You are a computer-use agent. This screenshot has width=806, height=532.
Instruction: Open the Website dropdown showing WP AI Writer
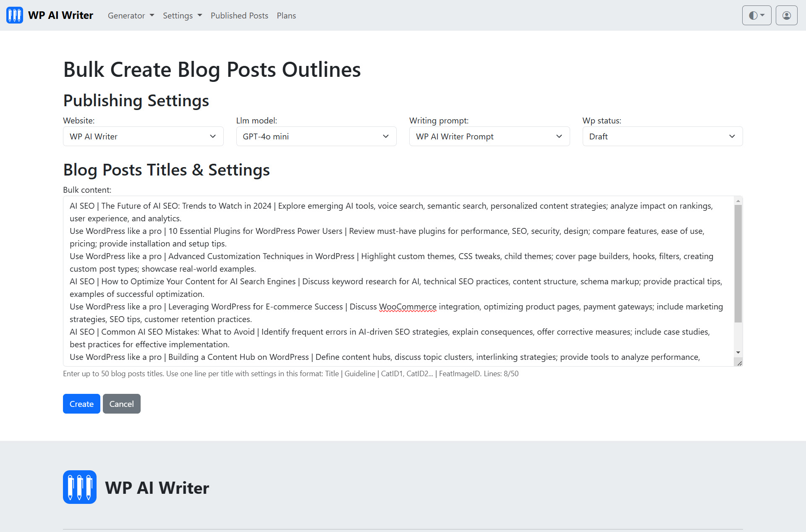143,136
